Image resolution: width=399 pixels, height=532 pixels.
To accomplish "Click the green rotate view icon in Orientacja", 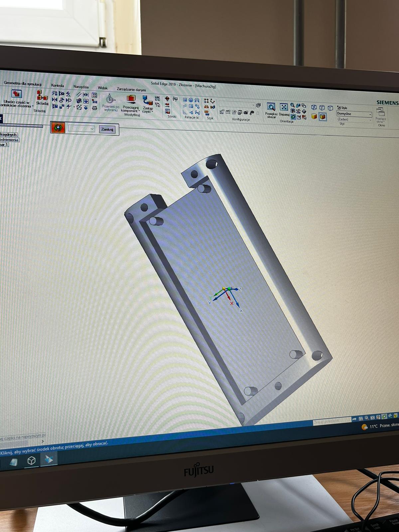I will [x=293, y=117].
